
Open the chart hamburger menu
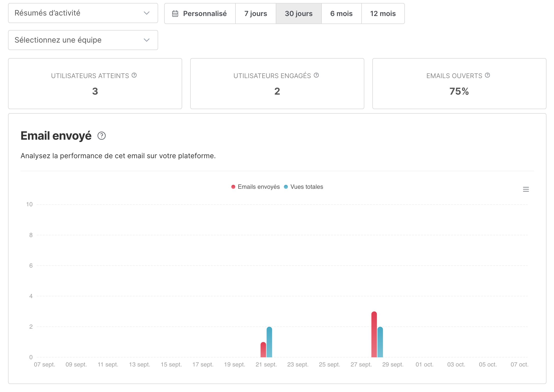(x=526, y=189)
